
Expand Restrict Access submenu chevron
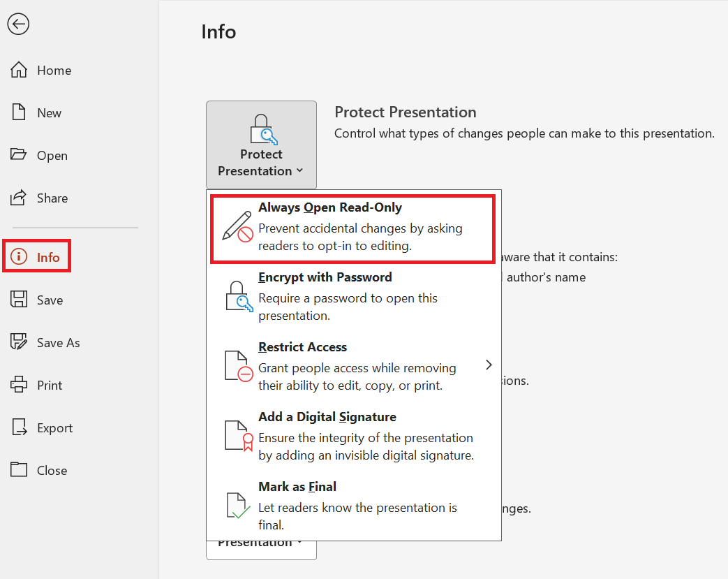(489, 365)
